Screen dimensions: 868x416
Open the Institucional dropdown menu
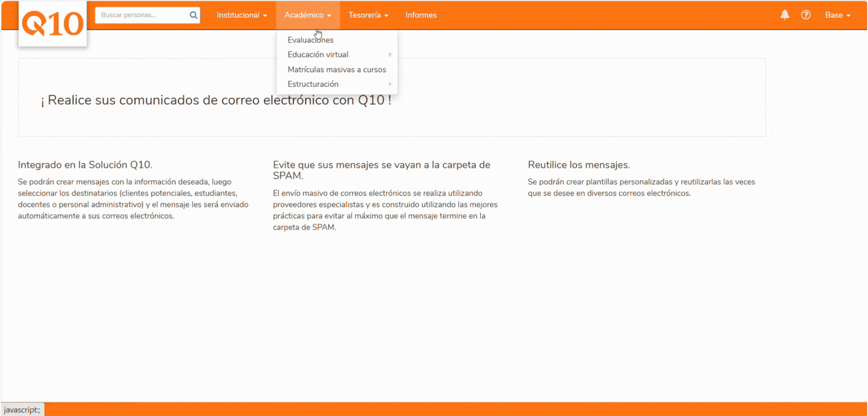coord(242,15)
